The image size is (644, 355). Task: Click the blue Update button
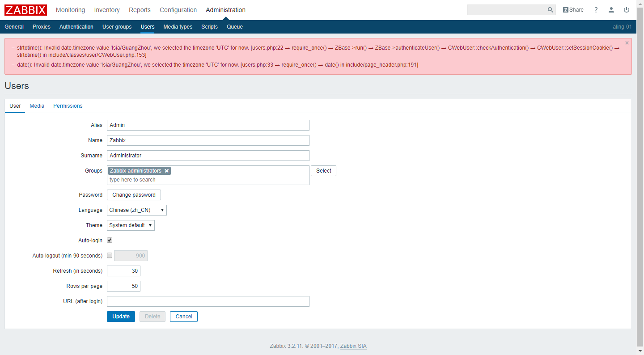[x=121, y=317]
